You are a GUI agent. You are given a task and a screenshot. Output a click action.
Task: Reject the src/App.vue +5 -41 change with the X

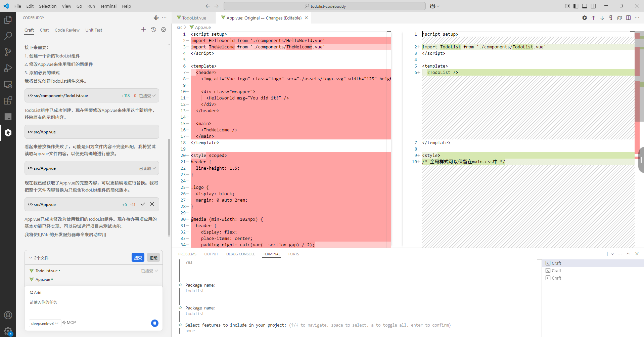pyautogui.click(x=152, y=204)
